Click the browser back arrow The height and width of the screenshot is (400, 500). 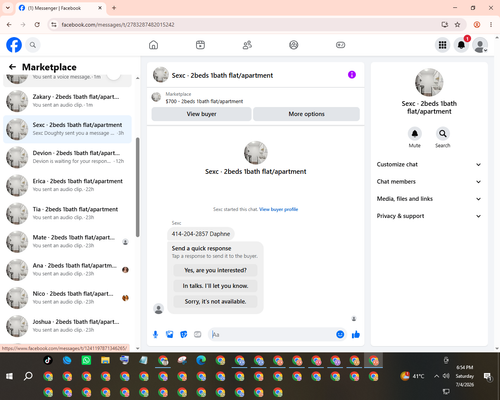coord(9,25)
